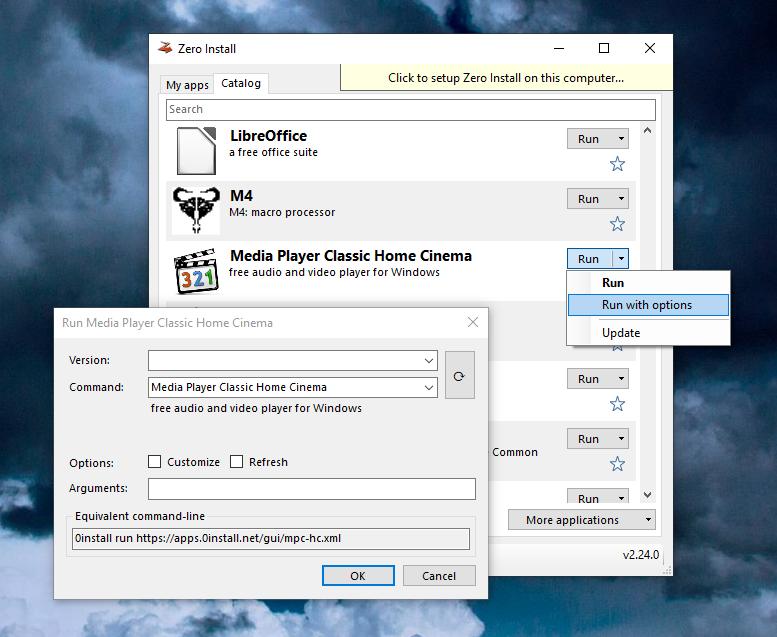Open the More applications dropdown
Viewport: 777px width, 637px height.
click(x=582, y=520)
